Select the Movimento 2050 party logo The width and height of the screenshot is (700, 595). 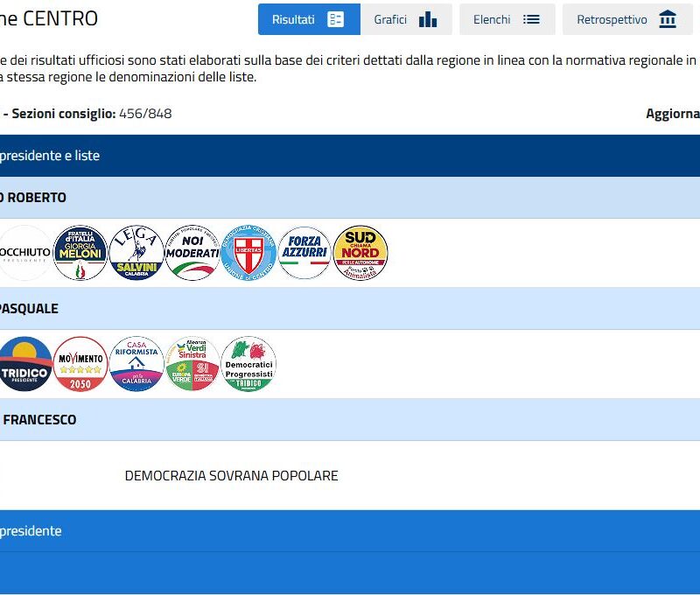(80, 364)
